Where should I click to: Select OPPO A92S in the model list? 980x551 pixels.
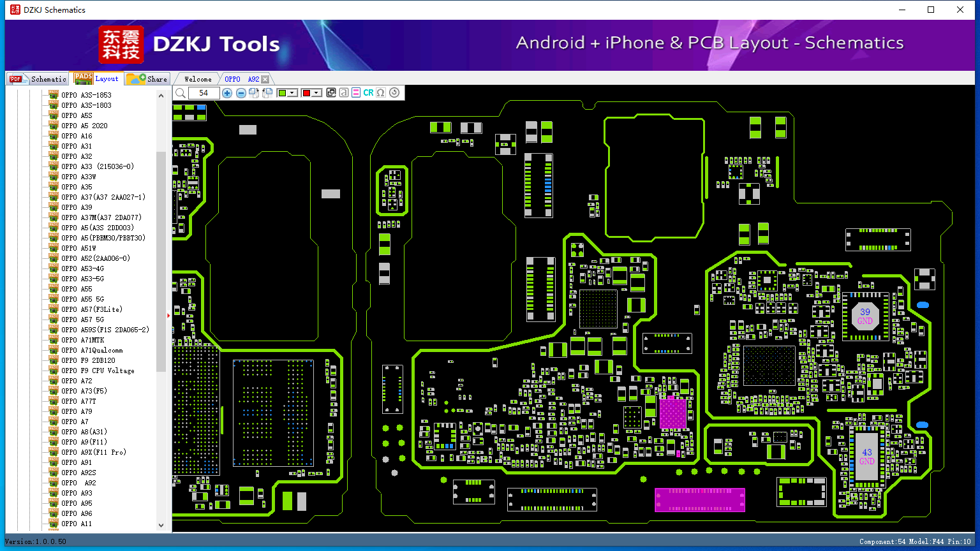click(x=78, y=473)
